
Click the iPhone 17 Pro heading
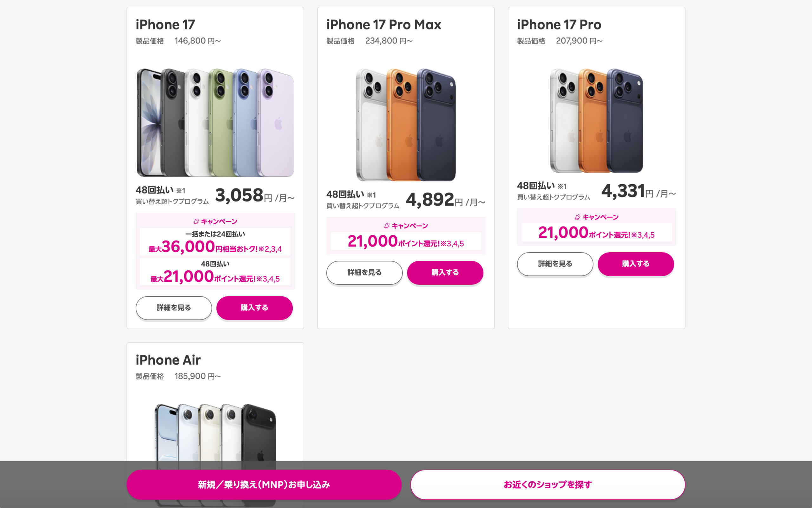pyautogui.click(x=559, y=24)
